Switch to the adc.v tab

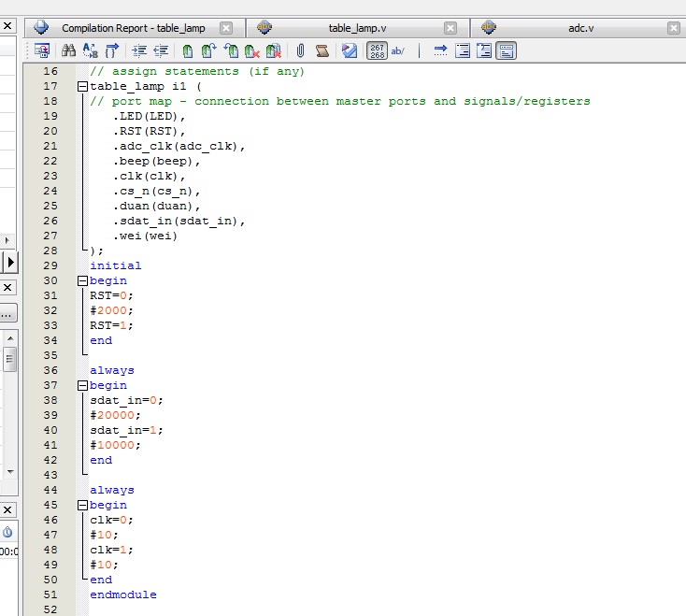(580, 28)
